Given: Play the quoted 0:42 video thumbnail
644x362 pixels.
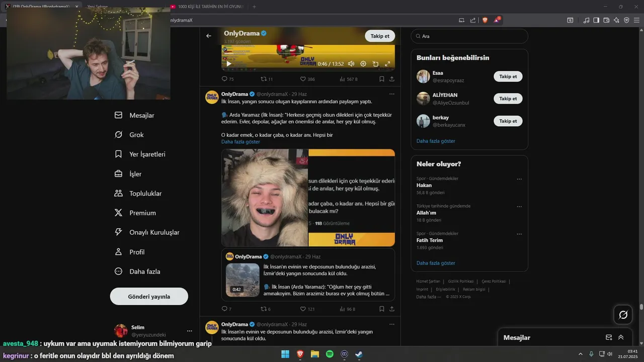Looking at the screenshot, I should tap(243, 280).
